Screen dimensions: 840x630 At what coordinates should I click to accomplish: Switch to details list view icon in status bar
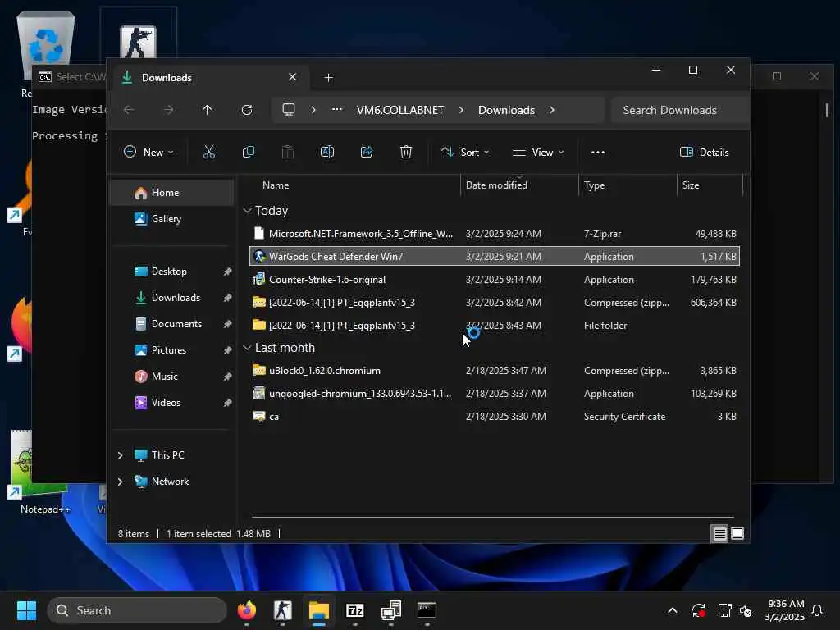pos(719,533)
